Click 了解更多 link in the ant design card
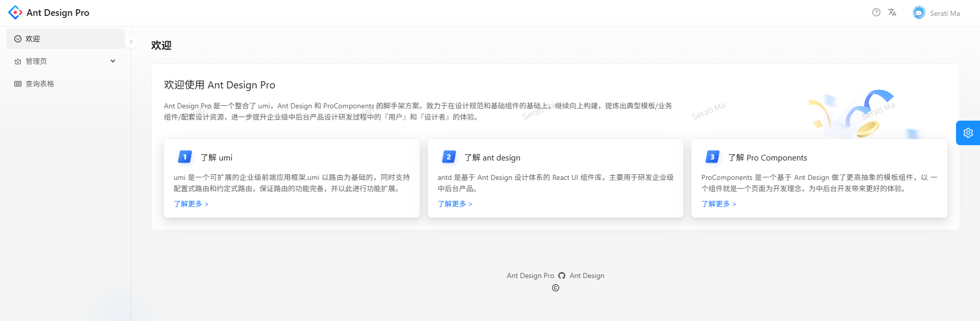This screenshot has height=321, width=980. (455, 204)
